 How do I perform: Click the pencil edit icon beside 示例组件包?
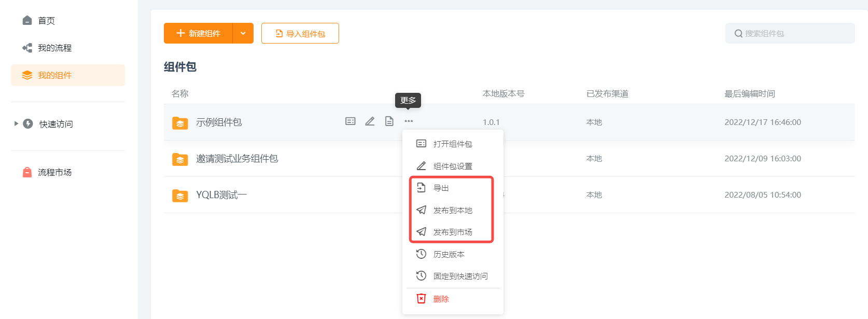pyautogui.click(x=370, y=121)
